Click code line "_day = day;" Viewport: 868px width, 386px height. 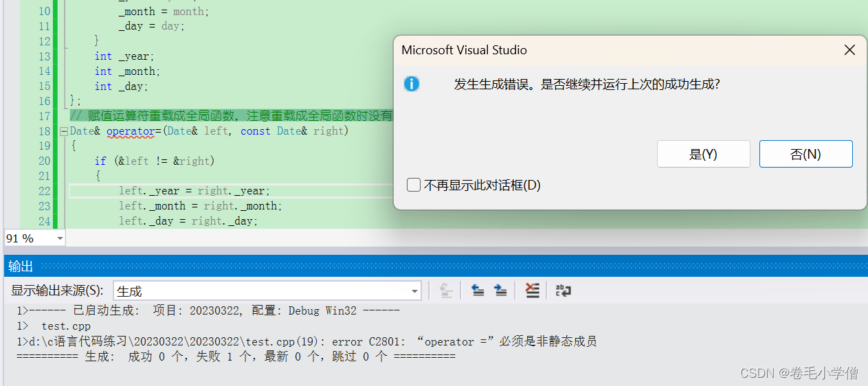pyautogui.click(x=152, y=26)
